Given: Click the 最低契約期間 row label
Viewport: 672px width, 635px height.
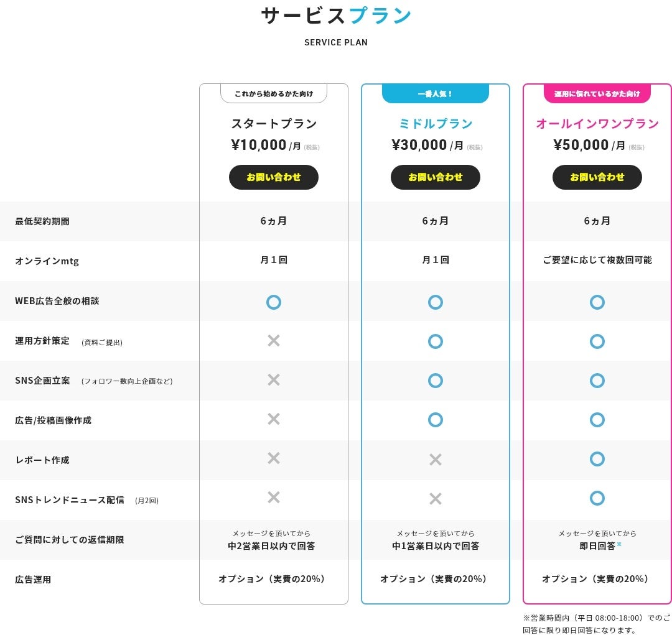Looking at the screenshot, I should pos(42,221).
